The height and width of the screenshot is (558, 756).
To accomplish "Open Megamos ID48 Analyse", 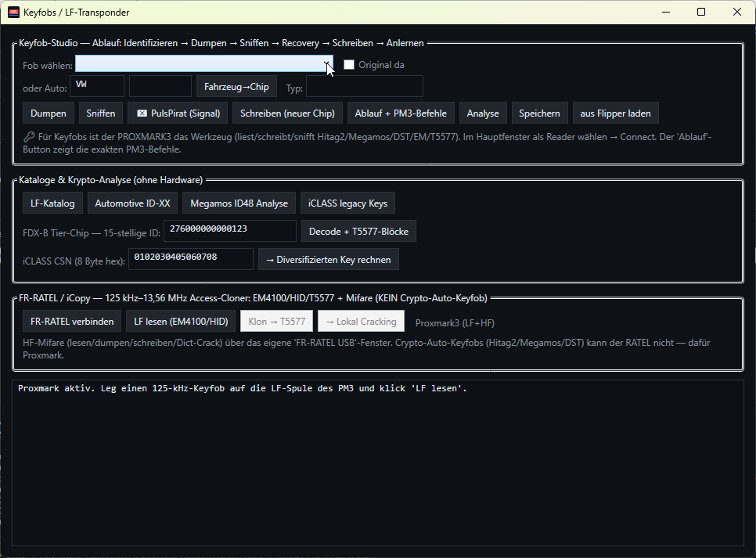I will (239, 203).
